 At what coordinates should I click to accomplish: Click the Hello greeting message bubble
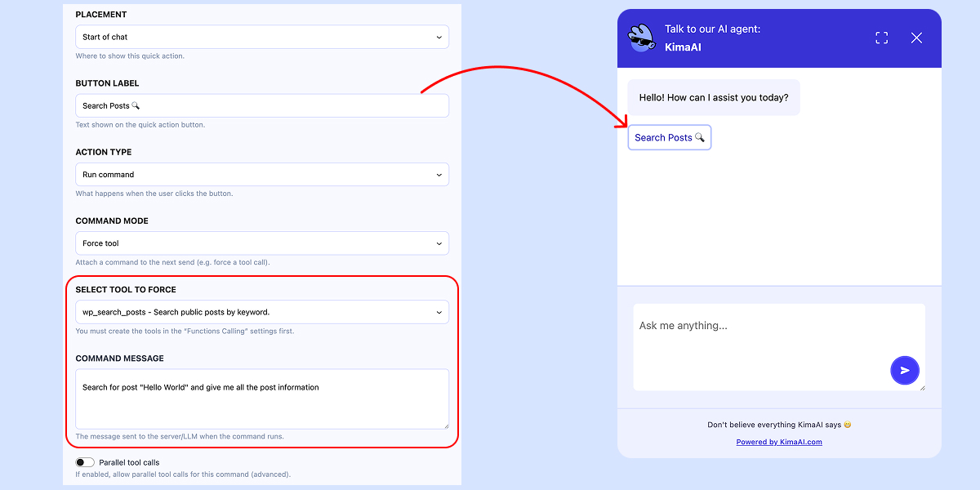point(713,98)
